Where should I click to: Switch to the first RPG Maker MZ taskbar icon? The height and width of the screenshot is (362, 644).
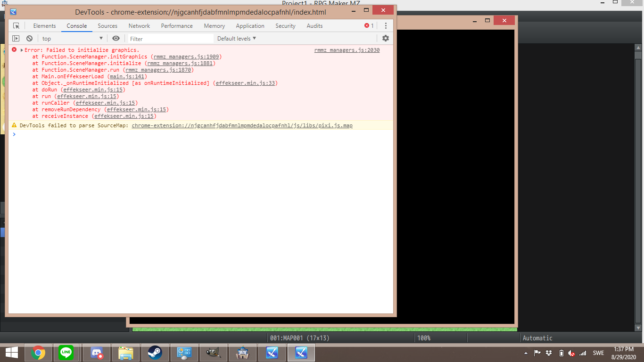click(x=272, y=353)
